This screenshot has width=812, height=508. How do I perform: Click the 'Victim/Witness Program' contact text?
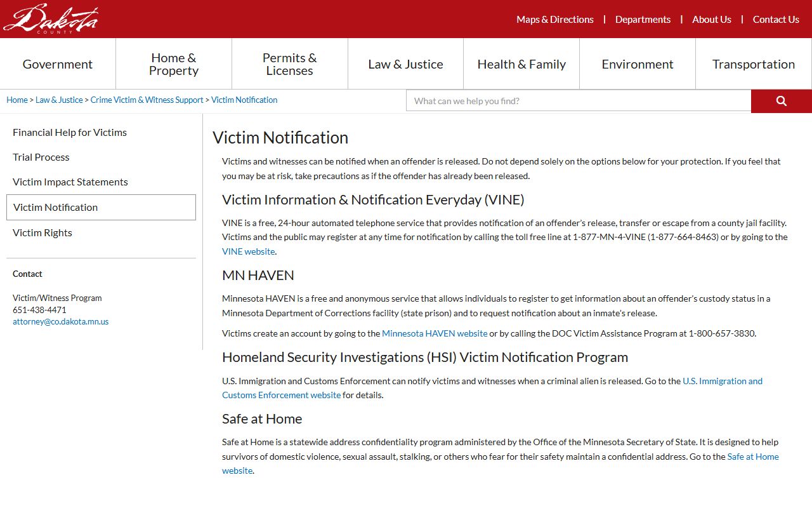57,298
